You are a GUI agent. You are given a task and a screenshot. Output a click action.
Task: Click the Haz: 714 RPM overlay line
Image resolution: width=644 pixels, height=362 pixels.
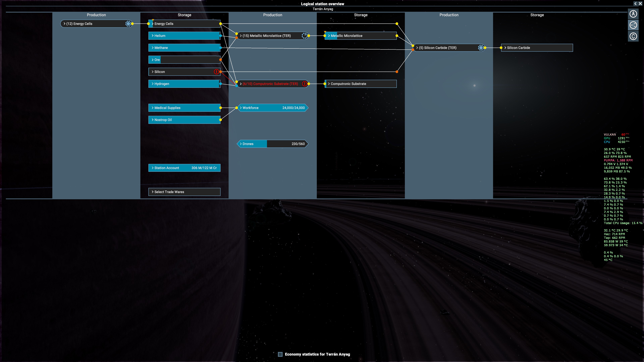point(614,234)
